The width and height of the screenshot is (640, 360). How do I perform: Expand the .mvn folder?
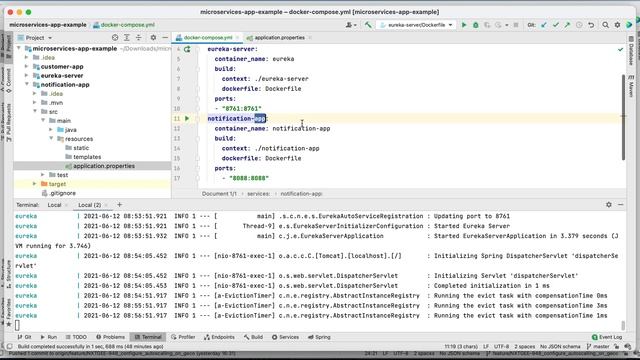point(35,102)
